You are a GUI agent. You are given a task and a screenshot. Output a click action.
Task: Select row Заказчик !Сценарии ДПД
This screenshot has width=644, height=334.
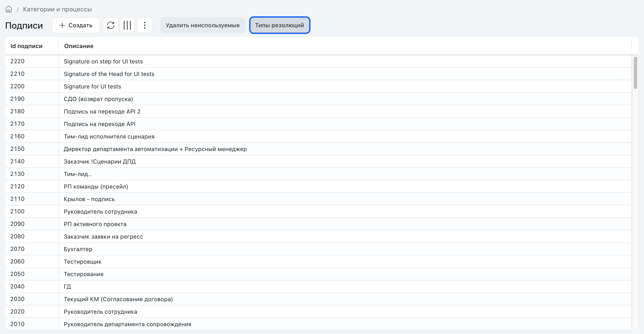click(318, 162)
